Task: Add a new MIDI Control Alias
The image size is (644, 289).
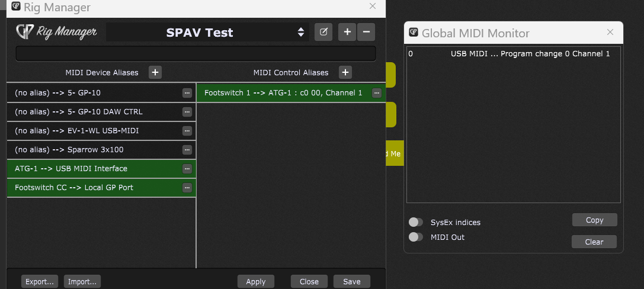Action: [345, 72]
